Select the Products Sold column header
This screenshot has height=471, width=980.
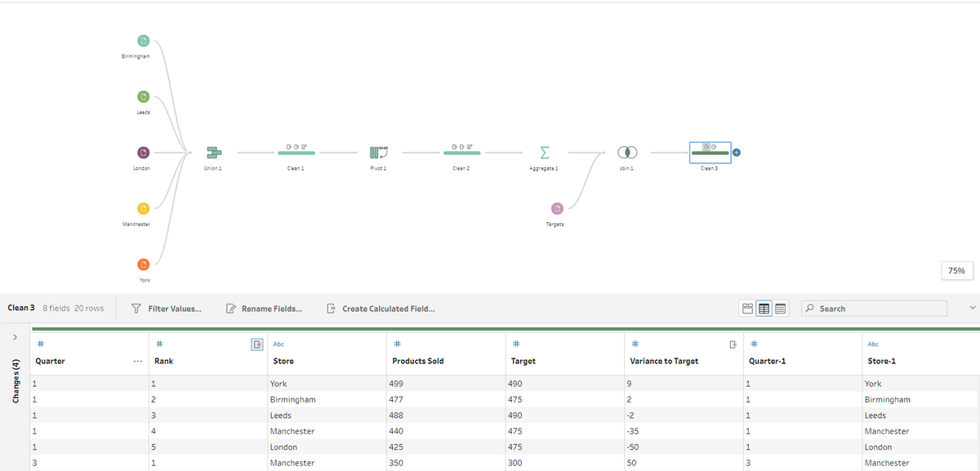[x=418, y=361]
